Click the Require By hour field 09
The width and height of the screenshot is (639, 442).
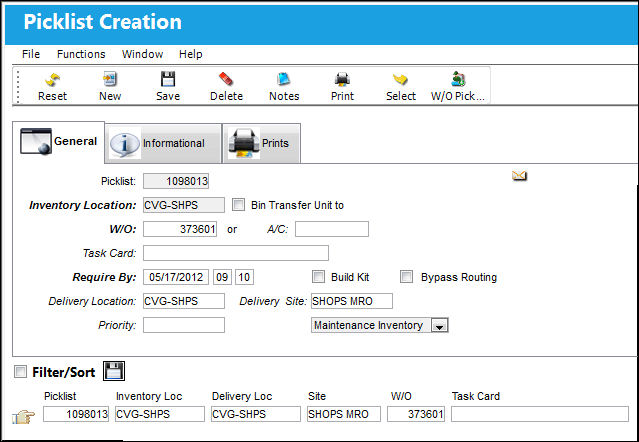click(x=222, y=277)
